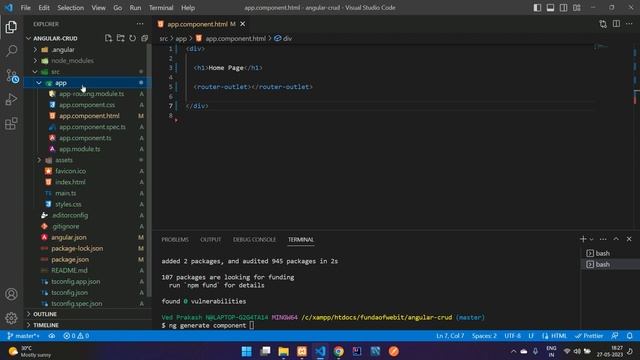The image size is (640, 360).
Task: Open Explorer views and more actions
Action: 140,24
